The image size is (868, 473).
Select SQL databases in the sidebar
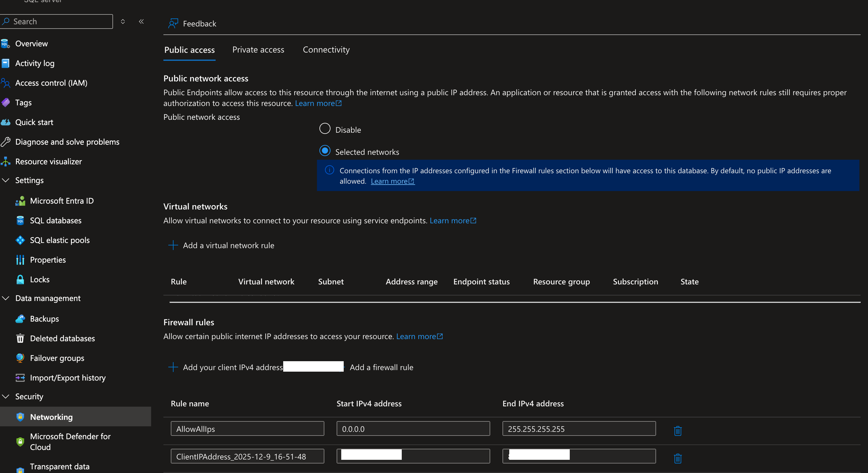(x=56, y=220)
